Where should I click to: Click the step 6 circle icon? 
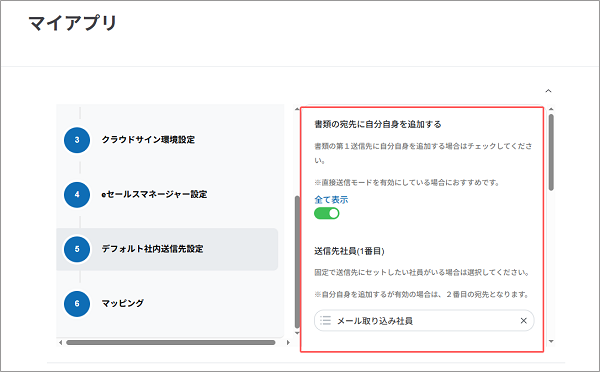pyautogui.click(x=77, y=304)
